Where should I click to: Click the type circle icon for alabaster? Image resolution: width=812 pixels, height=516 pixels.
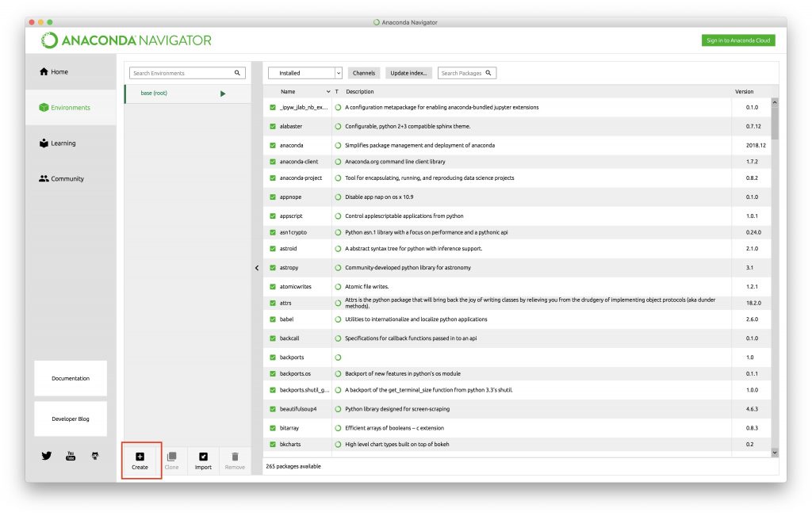338,126
